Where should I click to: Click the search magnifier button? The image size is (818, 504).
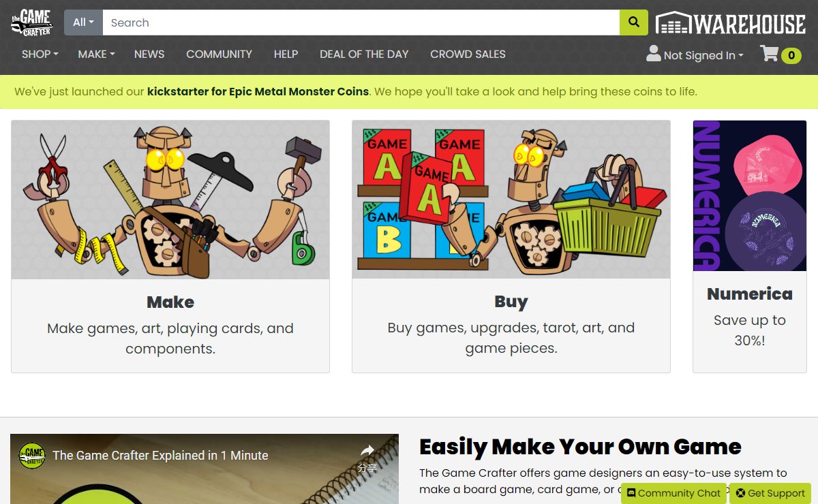point(633,22)
